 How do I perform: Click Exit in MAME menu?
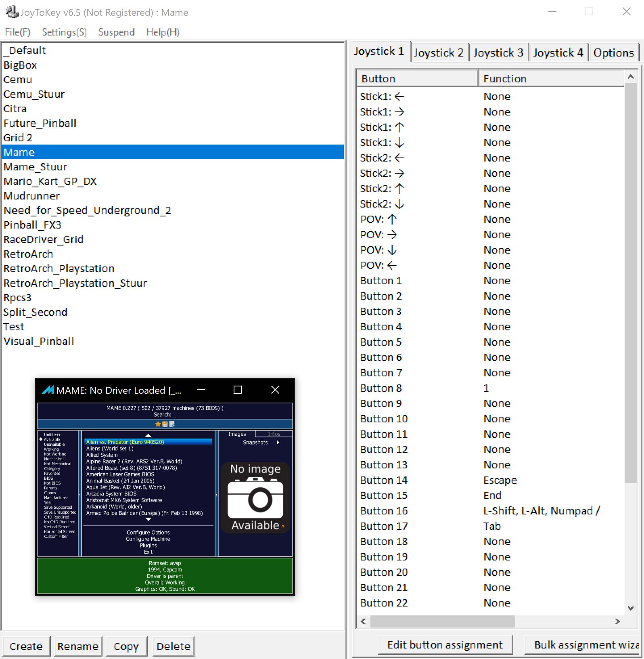[x=148, y=552]
